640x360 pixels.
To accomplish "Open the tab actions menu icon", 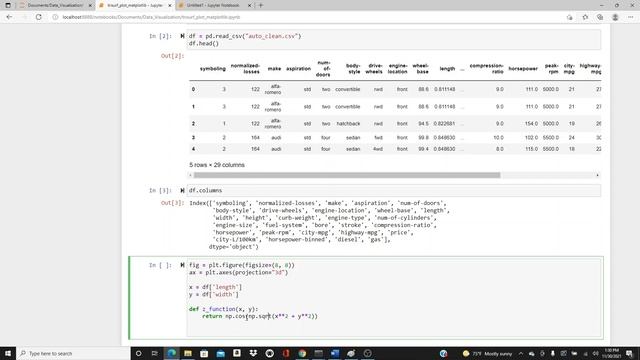I will point(8,5).
